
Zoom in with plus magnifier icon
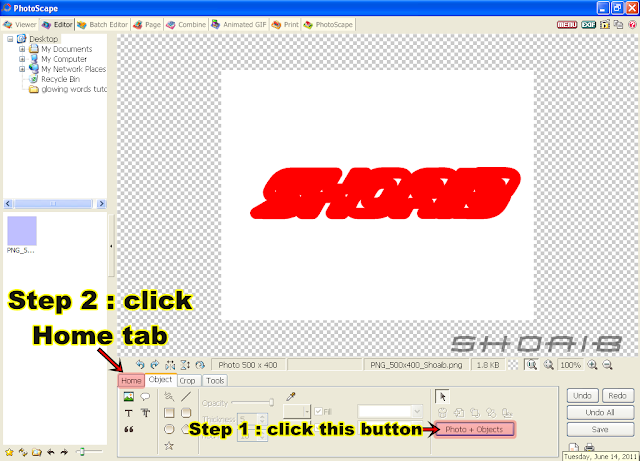[x=592, y=365]
